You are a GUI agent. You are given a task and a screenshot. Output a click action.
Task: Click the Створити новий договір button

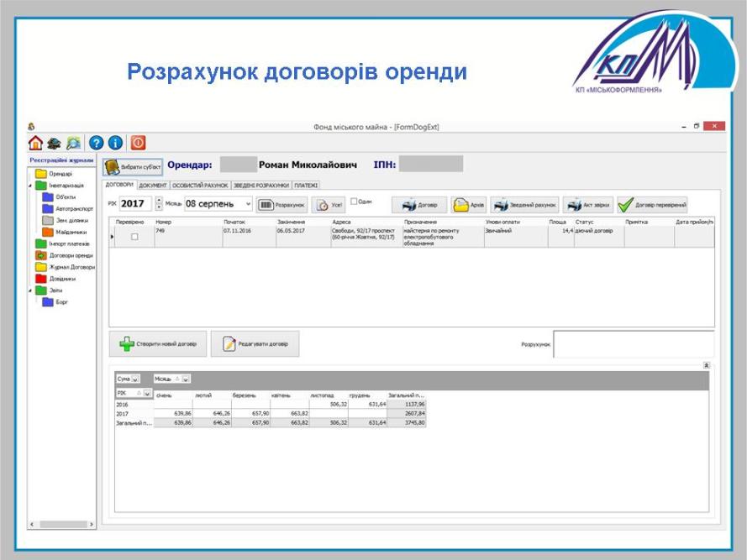pos(158,344)
